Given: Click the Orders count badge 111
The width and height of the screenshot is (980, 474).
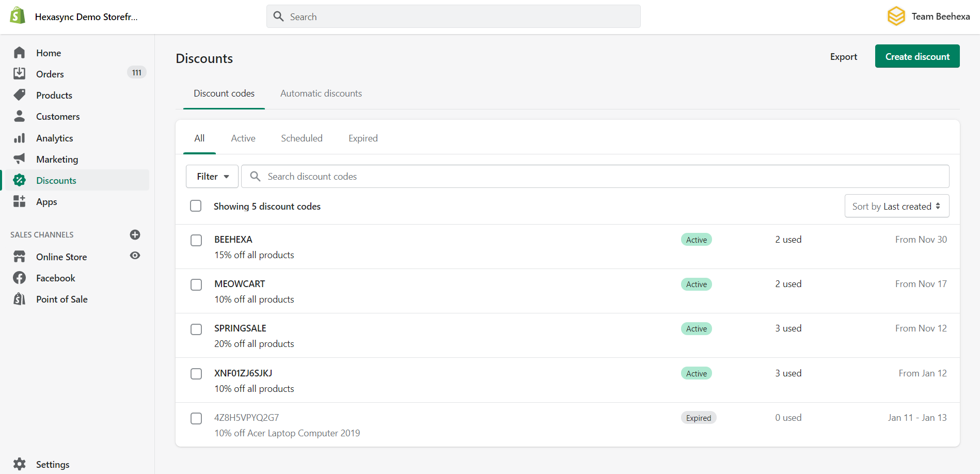Looking at the screenshot, I should click(137, 73).
